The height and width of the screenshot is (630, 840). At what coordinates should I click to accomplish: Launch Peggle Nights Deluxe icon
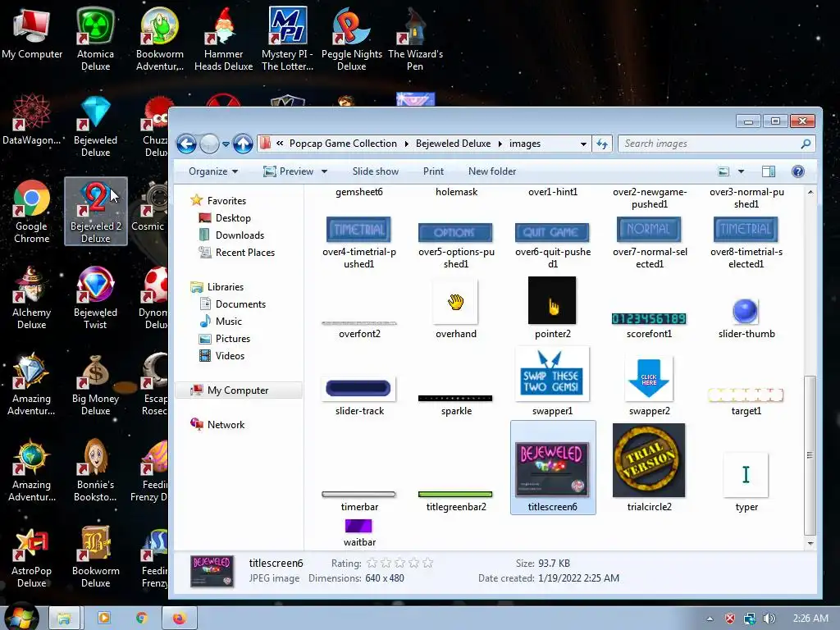[351, 39]
